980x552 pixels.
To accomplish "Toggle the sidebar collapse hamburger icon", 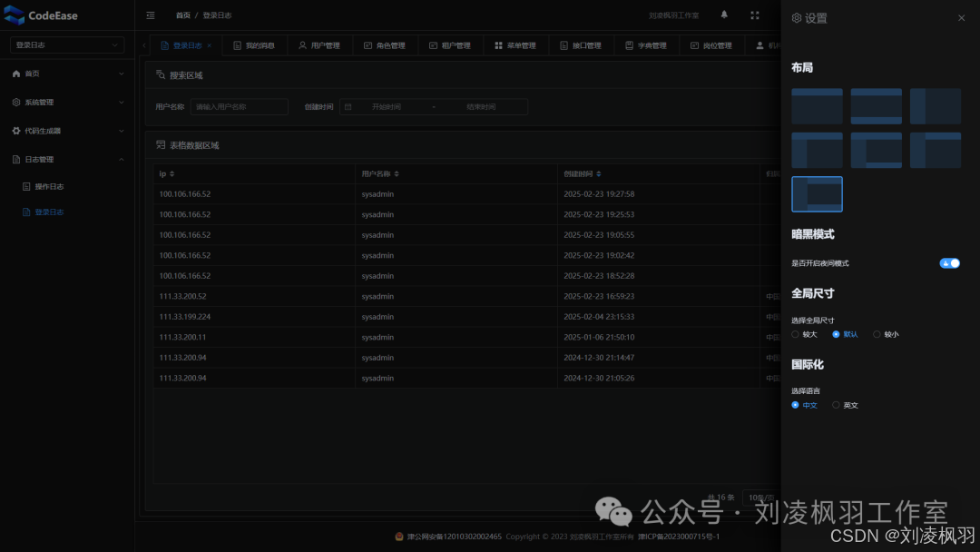I will click(x=151, y=15).
